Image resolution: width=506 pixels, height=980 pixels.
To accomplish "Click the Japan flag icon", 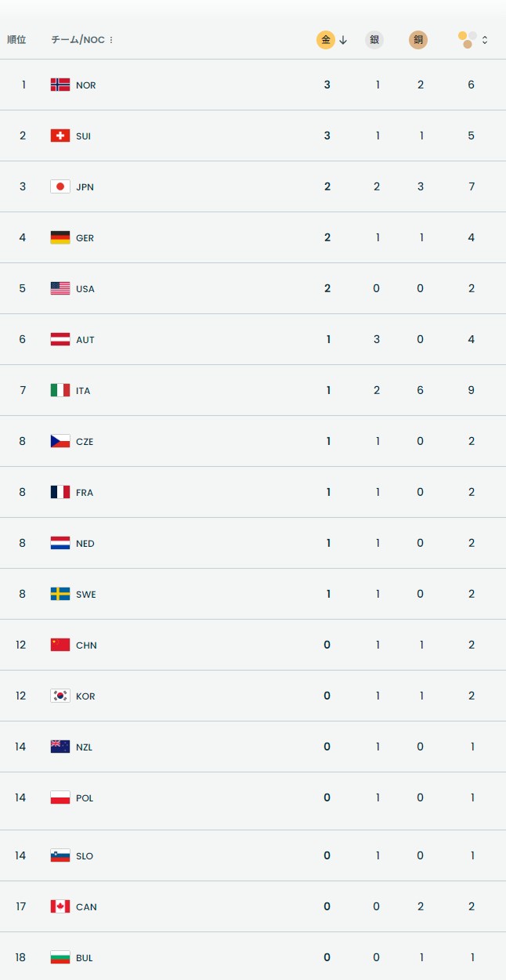I will 60,186.
